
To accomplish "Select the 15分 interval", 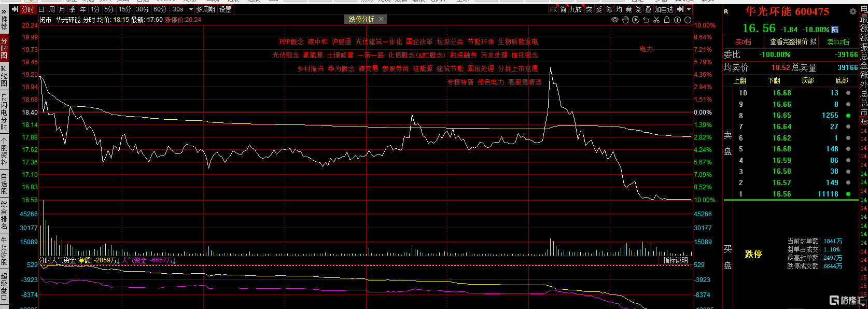I will [125, 9].
